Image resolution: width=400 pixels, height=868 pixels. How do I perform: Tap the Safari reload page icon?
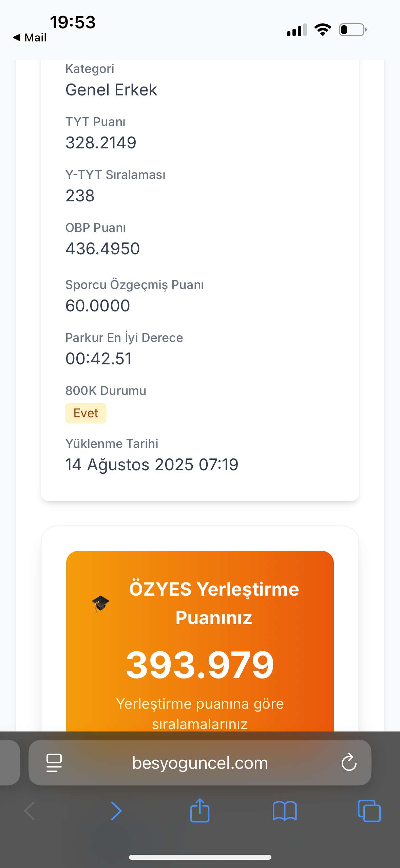(349, 762)
